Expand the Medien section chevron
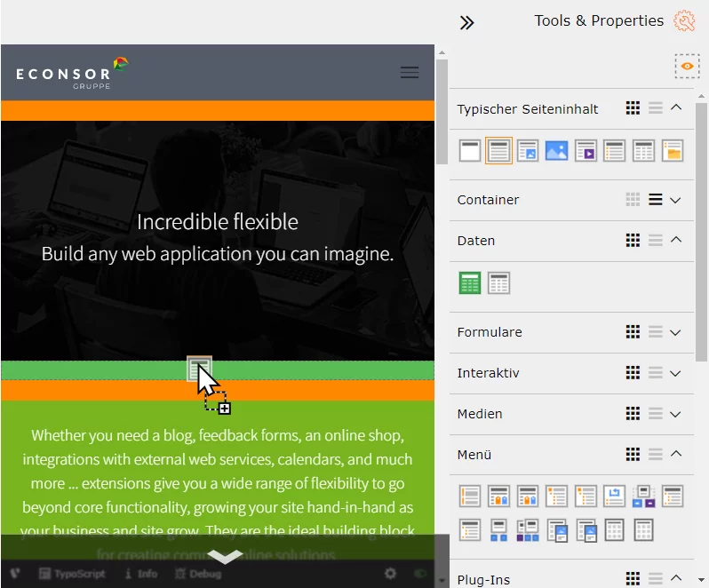 point(675,415)
